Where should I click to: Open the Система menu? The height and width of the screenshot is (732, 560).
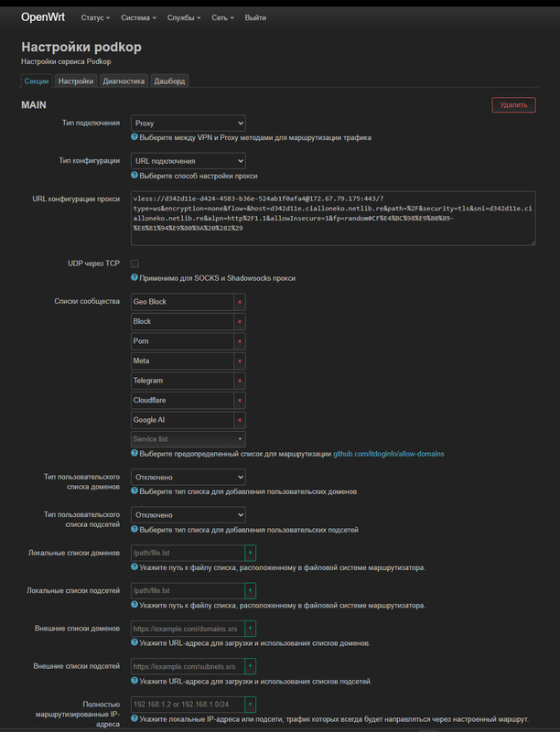coord(138,17)
